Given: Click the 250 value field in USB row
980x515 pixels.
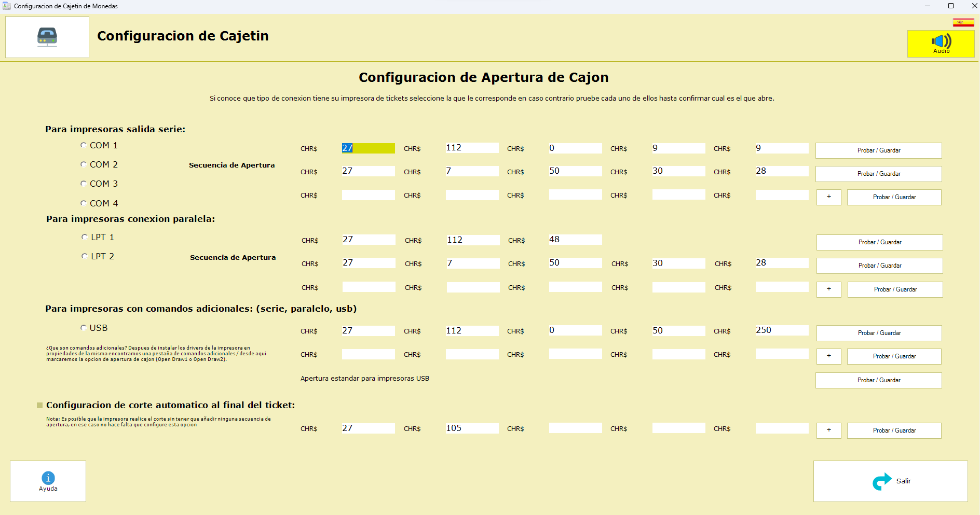Looking at the screenshot, I should coord(782,330).
